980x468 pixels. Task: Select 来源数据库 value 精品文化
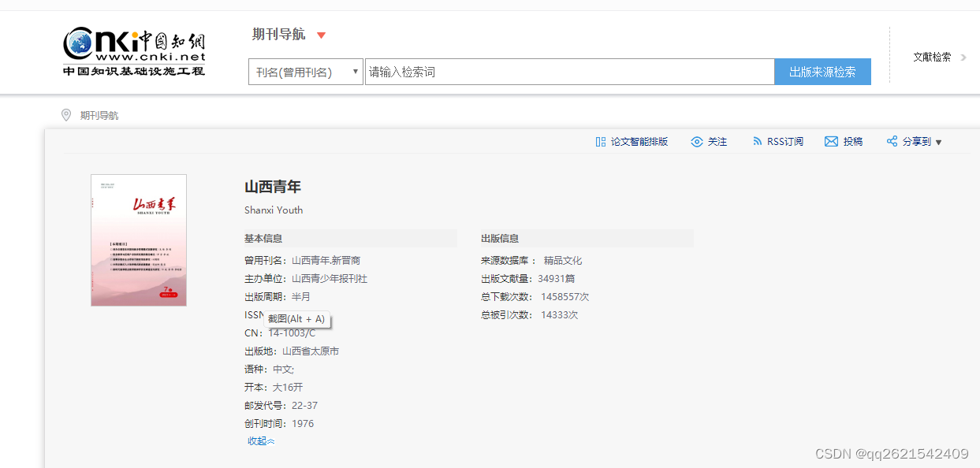point(563,261)
